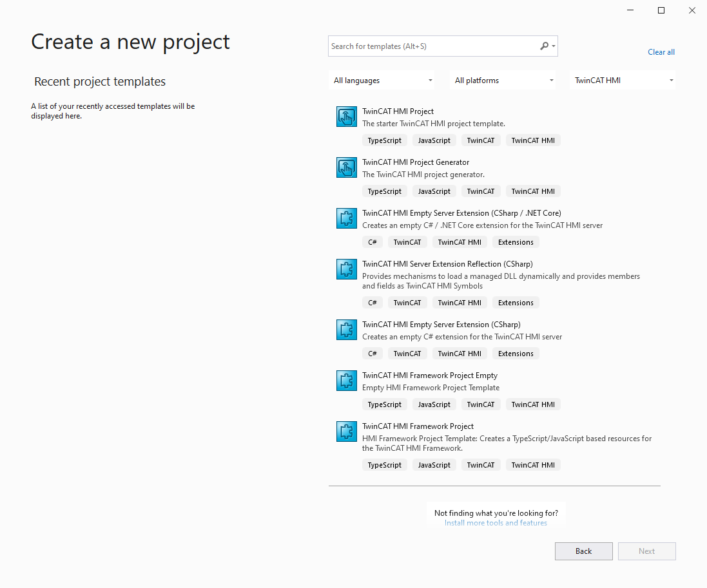Screen dimensions: 707x588
Task: Select Server Extension Reflection (CSharp) title
Action: pyautogui.click(x=447, y=264)
